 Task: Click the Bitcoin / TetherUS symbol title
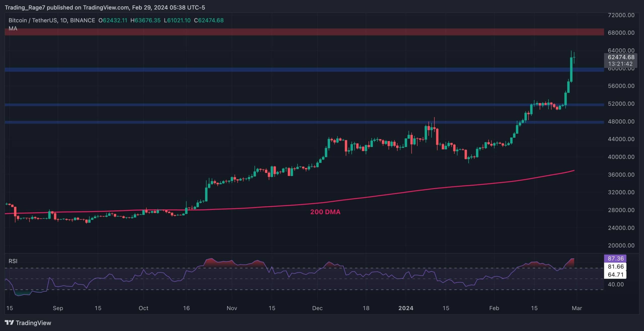[x=33, y=20]
